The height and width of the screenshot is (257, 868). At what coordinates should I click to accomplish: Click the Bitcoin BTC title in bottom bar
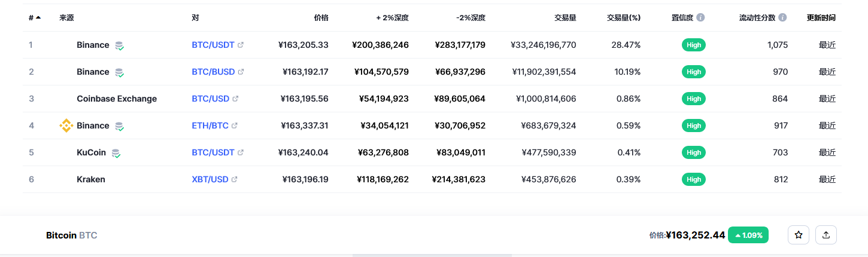click(x=72, y=235)
